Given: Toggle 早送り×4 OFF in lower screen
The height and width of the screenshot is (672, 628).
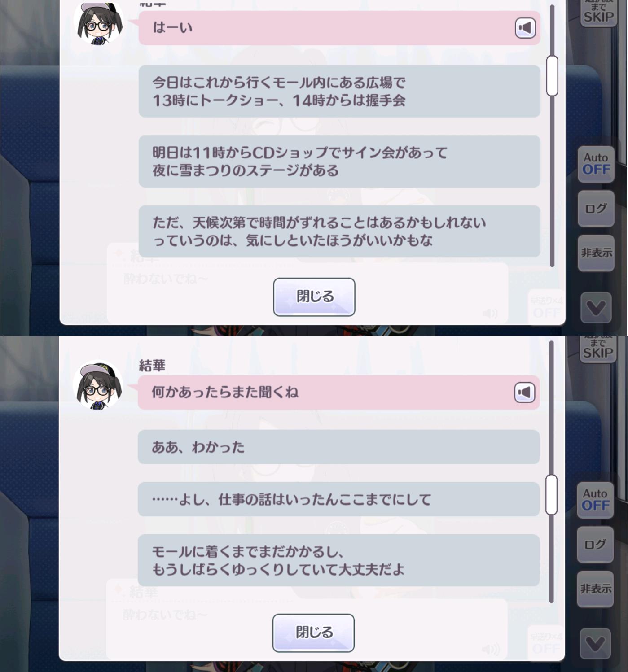Looking at the screenshot, I should 546,643.
